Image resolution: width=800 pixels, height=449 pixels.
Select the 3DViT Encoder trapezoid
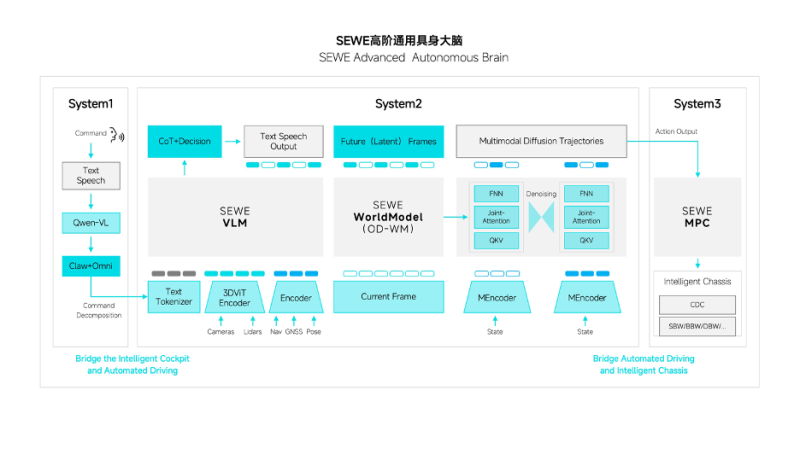click(x=235, y=297)
